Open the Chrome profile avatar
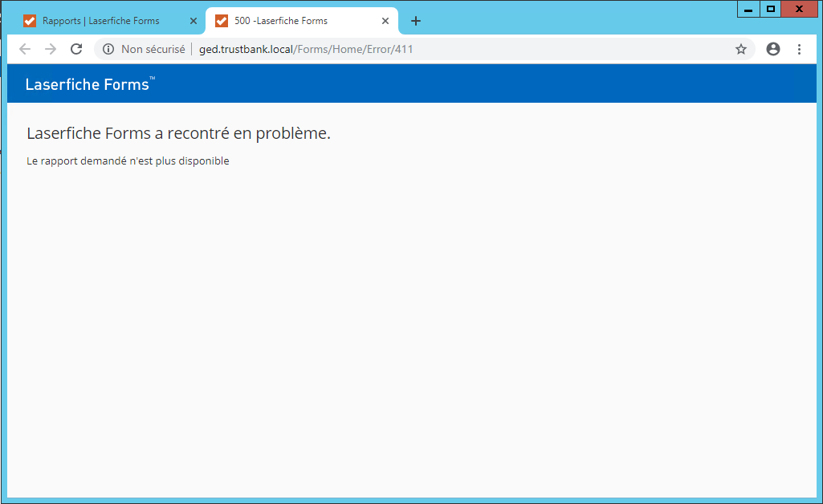This screenshot has height=504, width=823. pos(772,49)
